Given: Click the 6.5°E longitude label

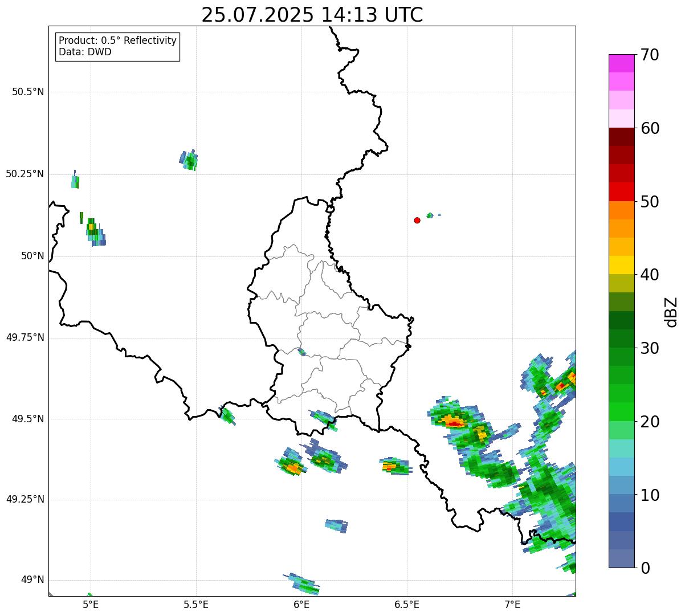Looking at the screenshot, I should [407, 604].
